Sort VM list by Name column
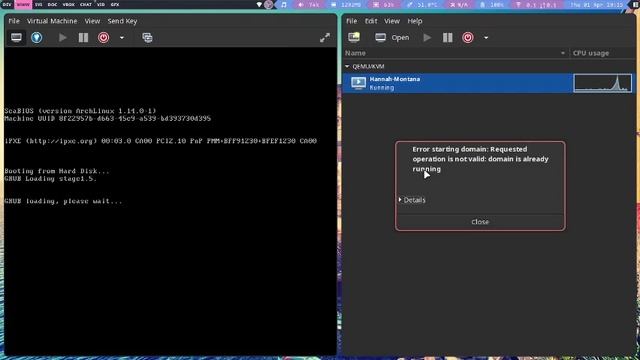Image resolution: width=640 pixels, height=360 pixels. tap(456, 53)
